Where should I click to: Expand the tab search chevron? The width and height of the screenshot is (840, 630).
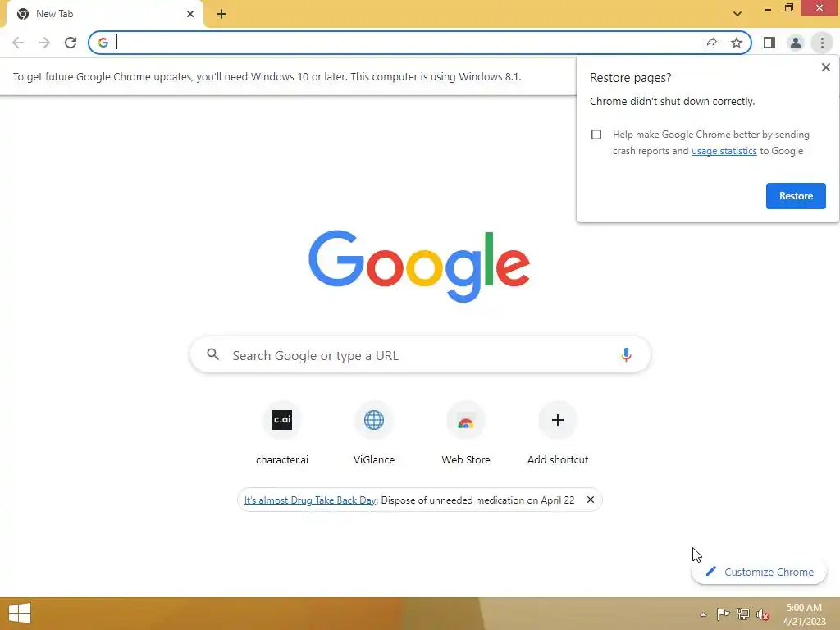tap(737, 14)
